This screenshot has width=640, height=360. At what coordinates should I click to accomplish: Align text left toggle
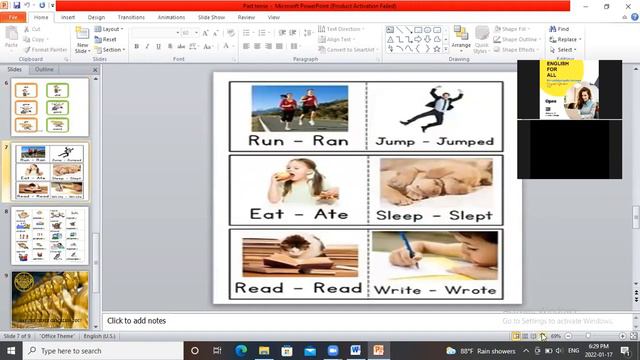[246, 47]
